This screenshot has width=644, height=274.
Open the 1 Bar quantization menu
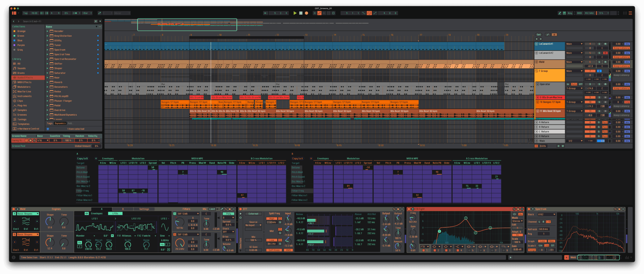[x=87, y=13]
